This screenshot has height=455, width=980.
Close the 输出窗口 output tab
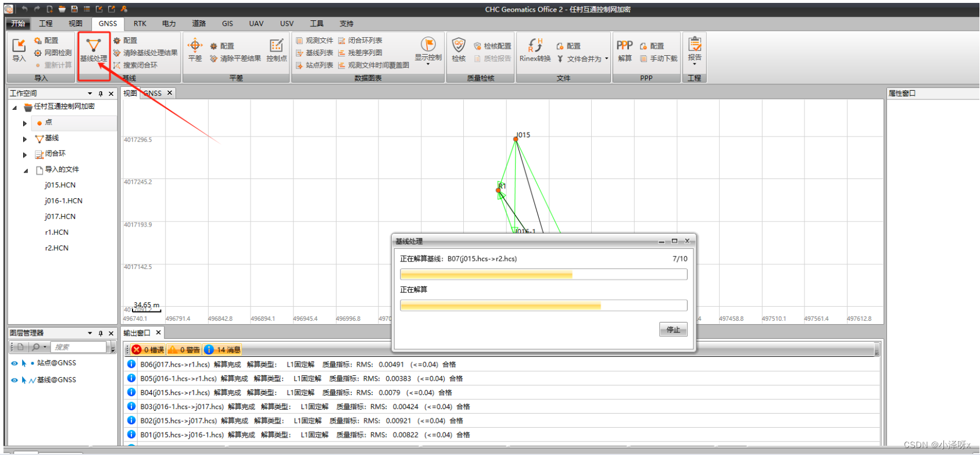[158, 332]
